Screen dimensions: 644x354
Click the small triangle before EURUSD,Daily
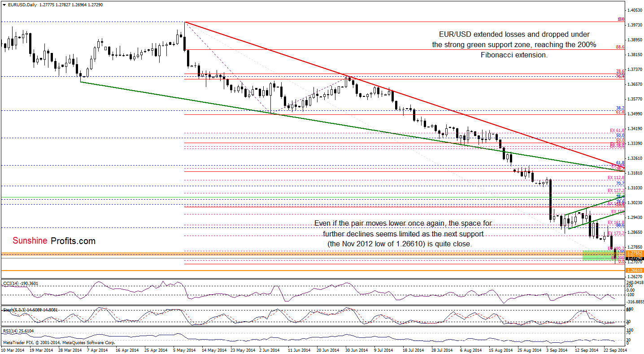pos(4,4)
